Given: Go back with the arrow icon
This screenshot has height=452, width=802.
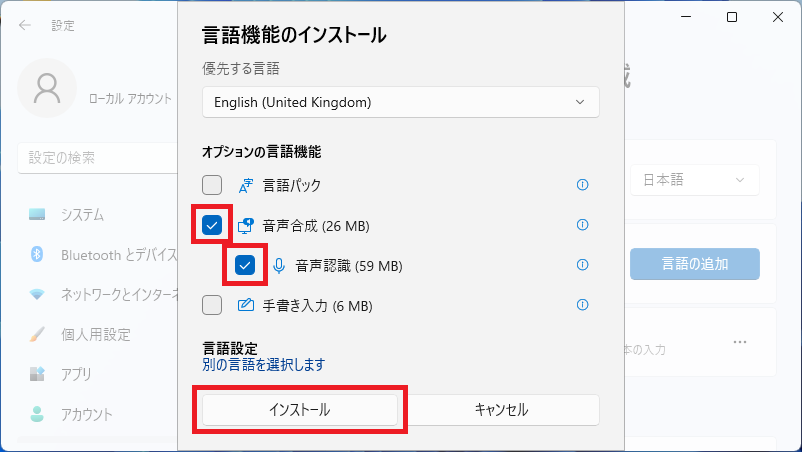Looking at the screenshot, I should point(25,25).
